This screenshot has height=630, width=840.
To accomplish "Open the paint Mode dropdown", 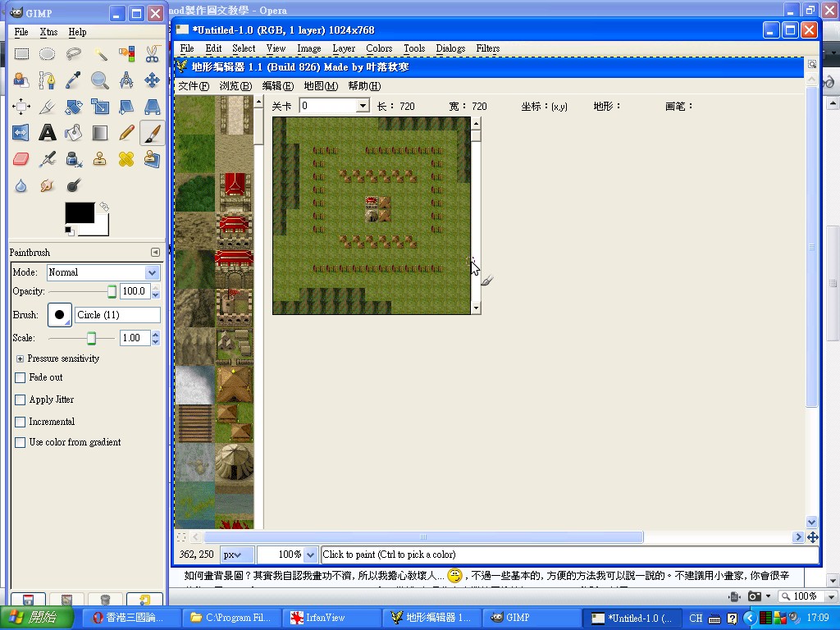I will click(x=103, y=272).
